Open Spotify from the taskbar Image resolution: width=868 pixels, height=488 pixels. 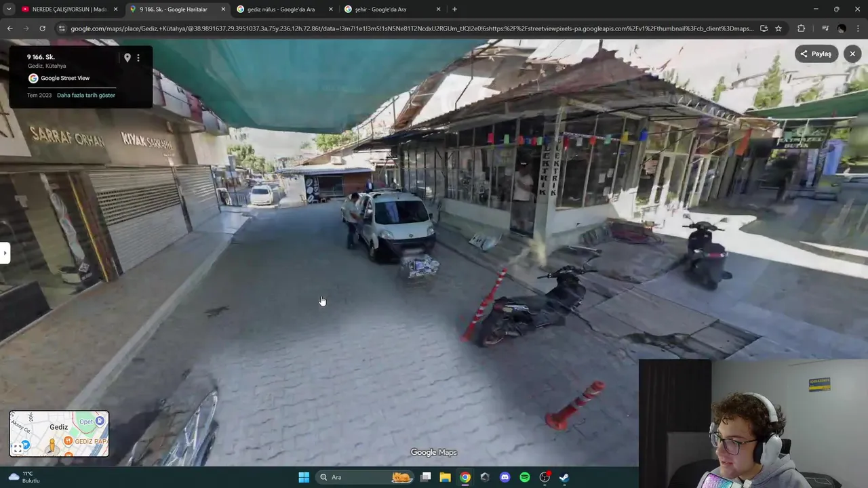pyautogui.click(x=525, y=477)
